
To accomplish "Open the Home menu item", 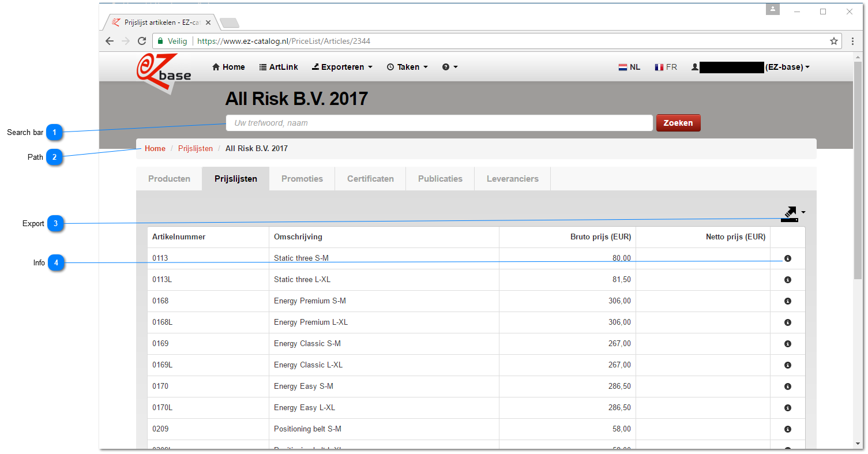I will coord(228,67).
